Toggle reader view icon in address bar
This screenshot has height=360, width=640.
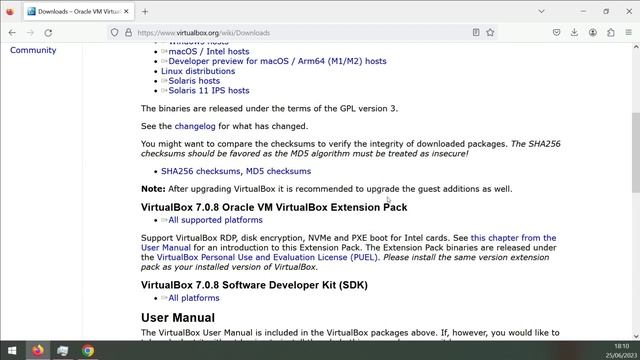pyautogui.click(x=476, y=33)
